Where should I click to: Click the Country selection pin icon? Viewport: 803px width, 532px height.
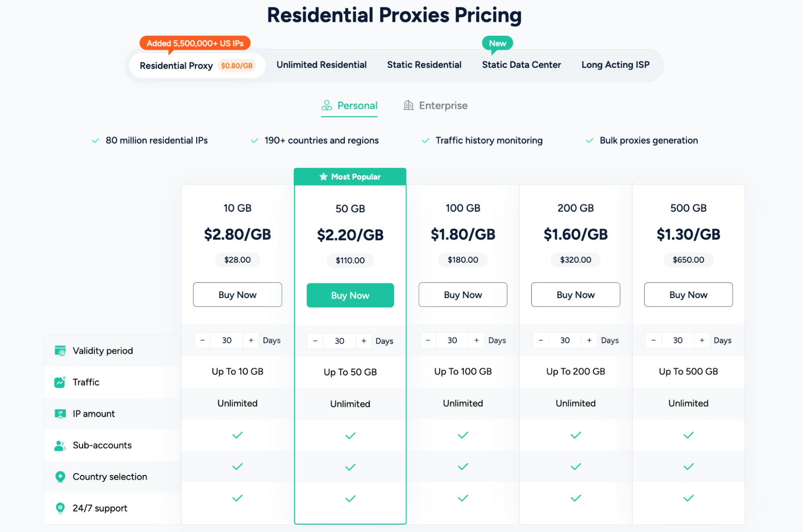click(60, 477)
